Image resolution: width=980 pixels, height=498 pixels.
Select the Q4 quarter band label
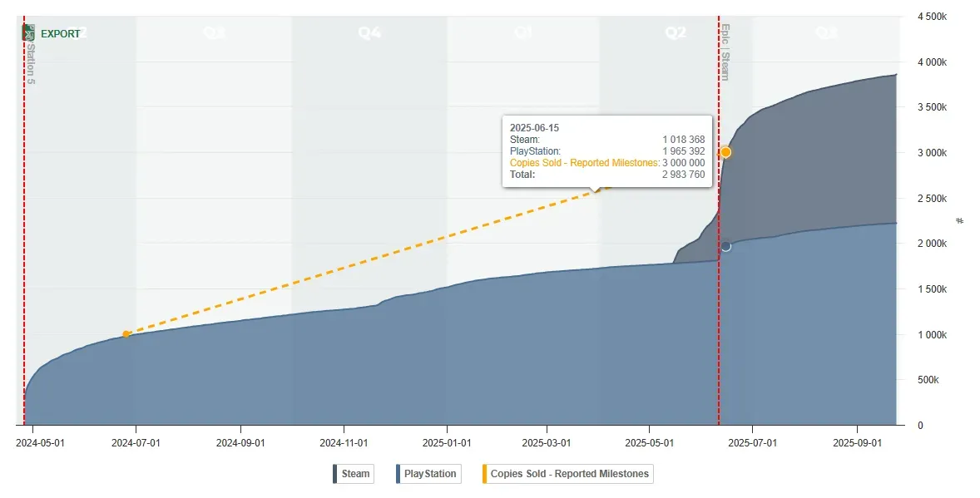click(369, 33)
